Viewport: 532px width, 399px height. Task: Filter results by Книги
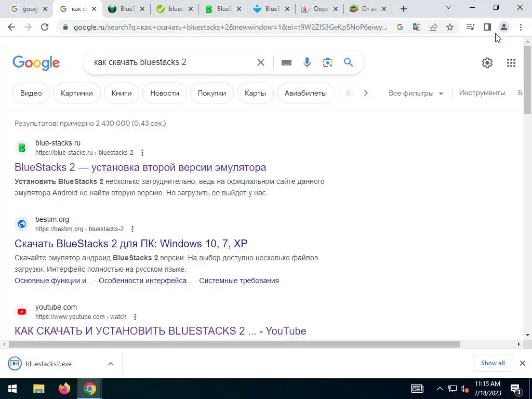coord(122,94)
